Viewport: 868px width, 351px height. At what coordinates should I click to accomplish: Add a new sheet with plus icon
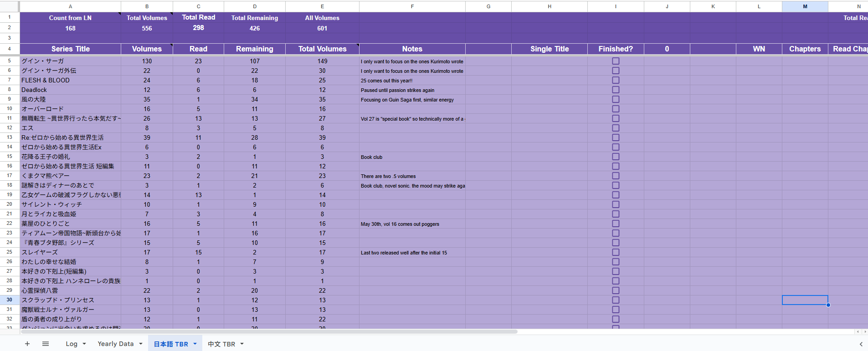click(x=27, y=344)
